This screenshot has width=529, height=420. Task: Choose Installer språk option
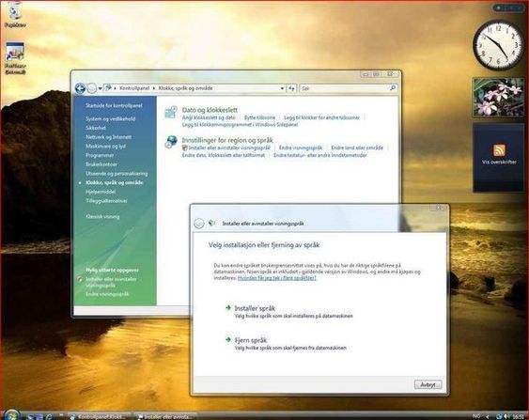pos(255,308)
